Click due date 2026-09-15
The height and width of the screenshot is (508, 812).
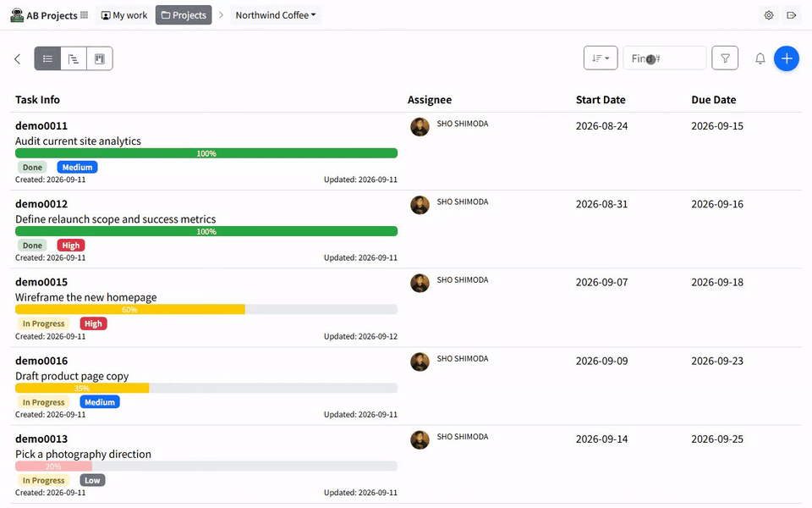[717, 126]
